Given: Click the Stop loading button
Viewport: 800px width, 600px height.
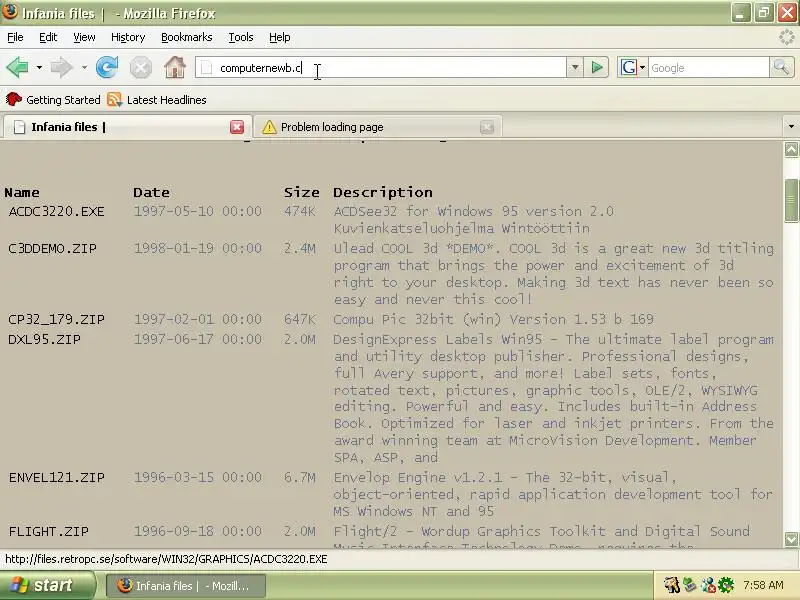Looking at the screenshot, I should tap(140, 67).
